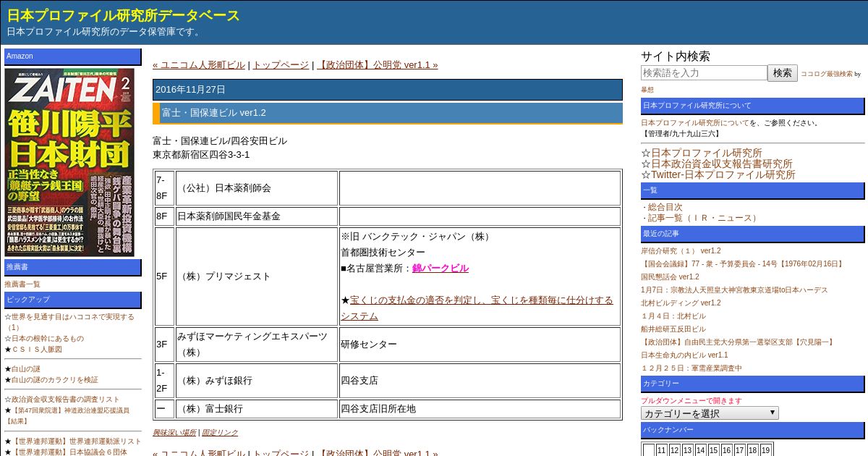Open recent article 岸信介研究（１） ver1.2
The image size is (868, 456).
coord(681,251)
